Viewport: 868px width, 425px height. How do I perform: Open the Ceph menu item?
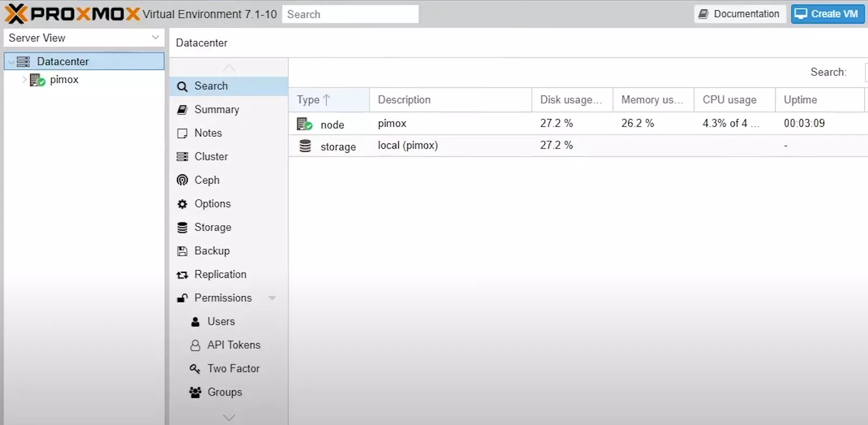coord(228,180)
